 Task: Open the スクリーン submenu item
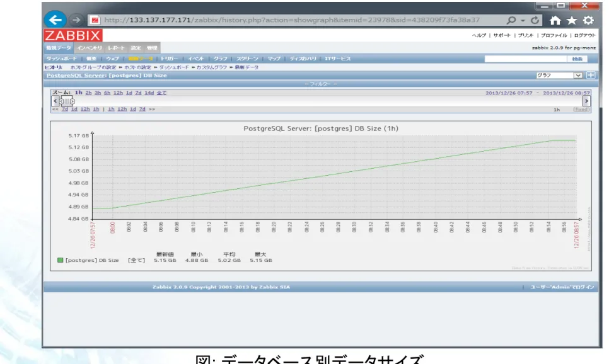tap(247, 59)
